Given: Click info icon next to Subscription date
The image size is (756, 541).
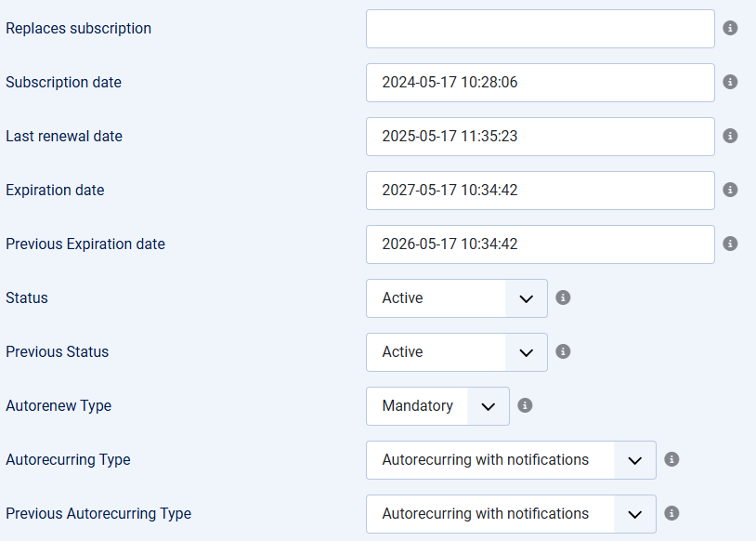Looking at the screenshot, I should 730,82.
